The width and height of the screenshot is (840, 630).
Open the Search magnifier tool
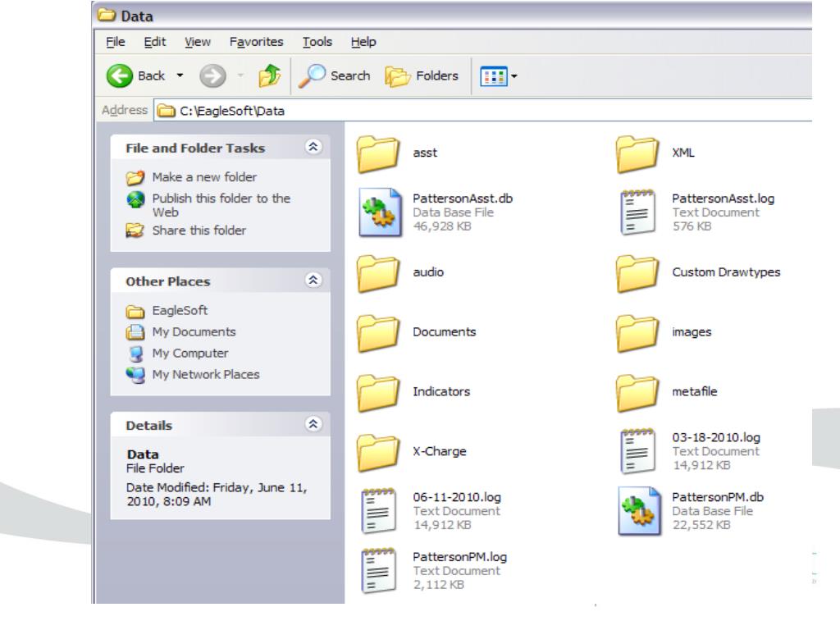(335, 75)
